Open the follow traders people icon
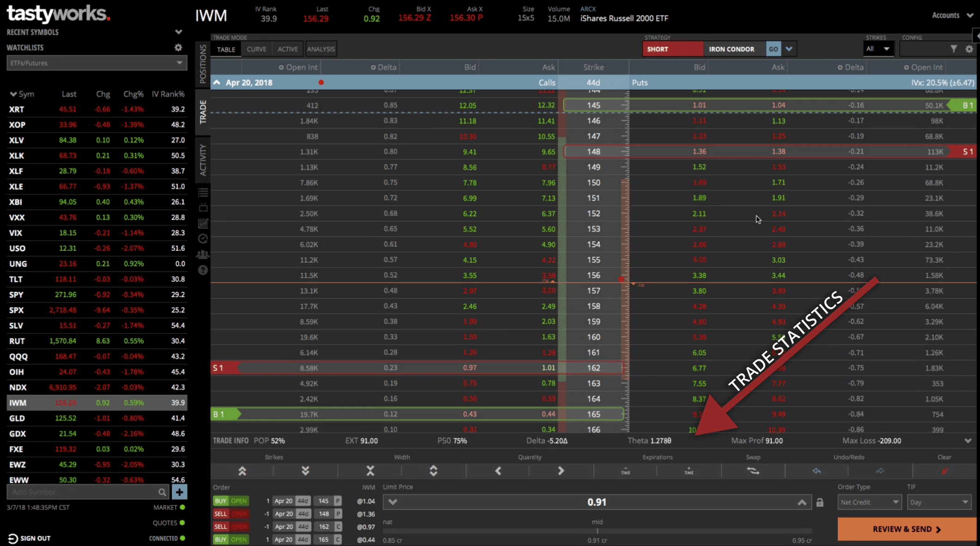Screen dimensions: 980x546 coord(203,255)
